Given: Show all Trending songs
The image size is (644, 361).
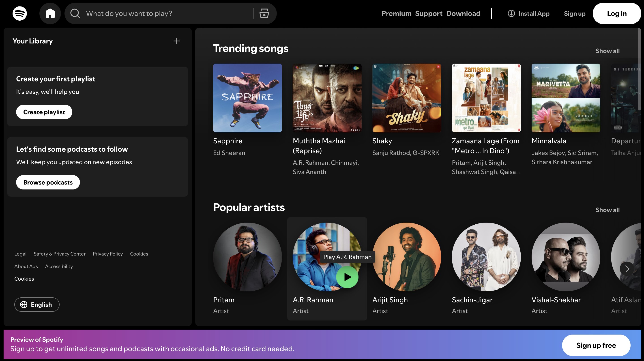Looking at the screenshot, I should (608, 51).
